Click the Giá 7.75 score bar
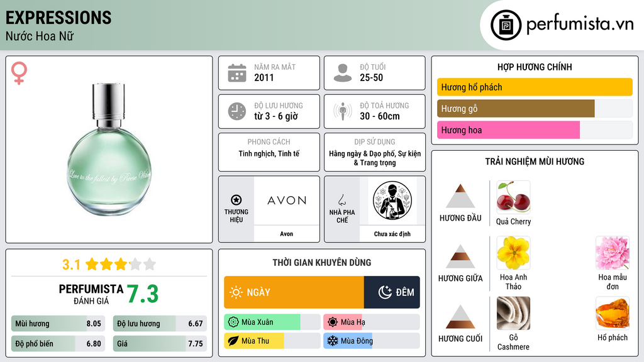This screenshot has height=362, width=644. (x=160, y=344)
